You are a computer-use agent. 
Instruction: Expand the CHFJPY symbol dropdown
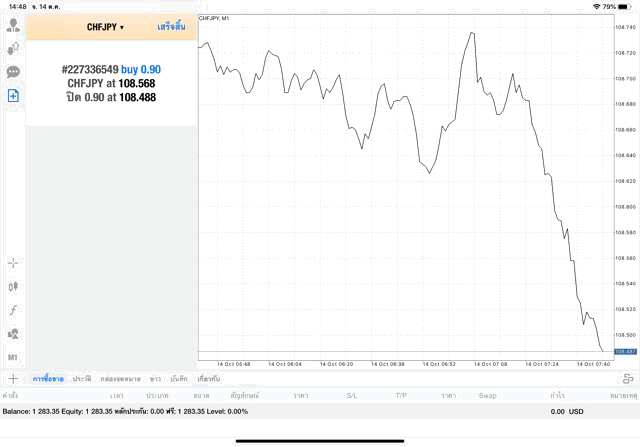(106, 27)
